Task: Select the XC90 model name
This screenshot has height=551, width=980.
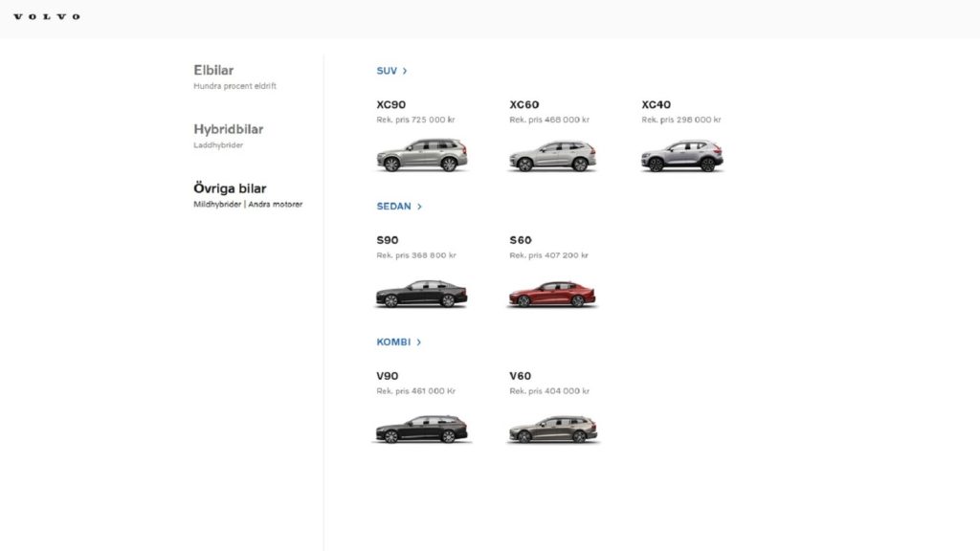Action: (390, 104)
